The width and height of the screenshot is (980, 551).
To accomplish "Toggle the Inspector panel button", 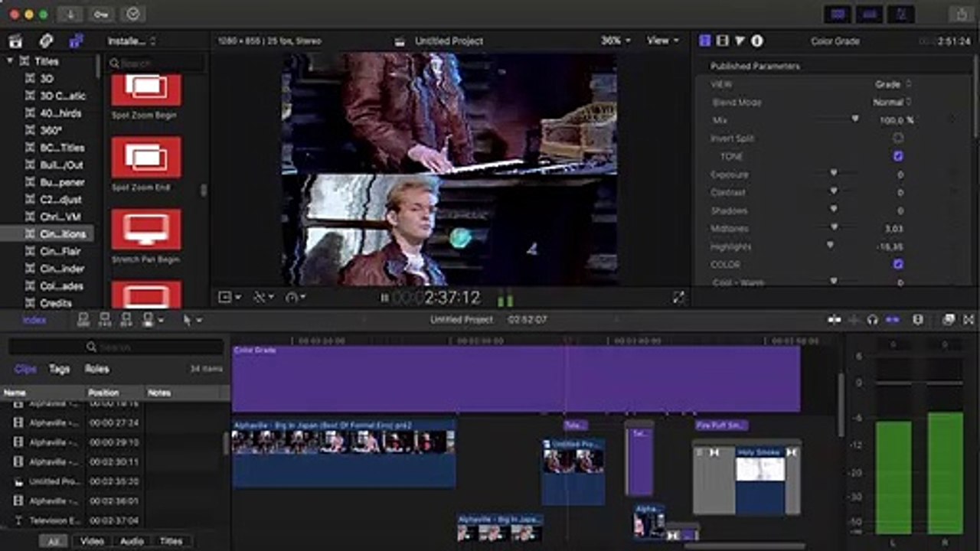I will coord(902,14).
